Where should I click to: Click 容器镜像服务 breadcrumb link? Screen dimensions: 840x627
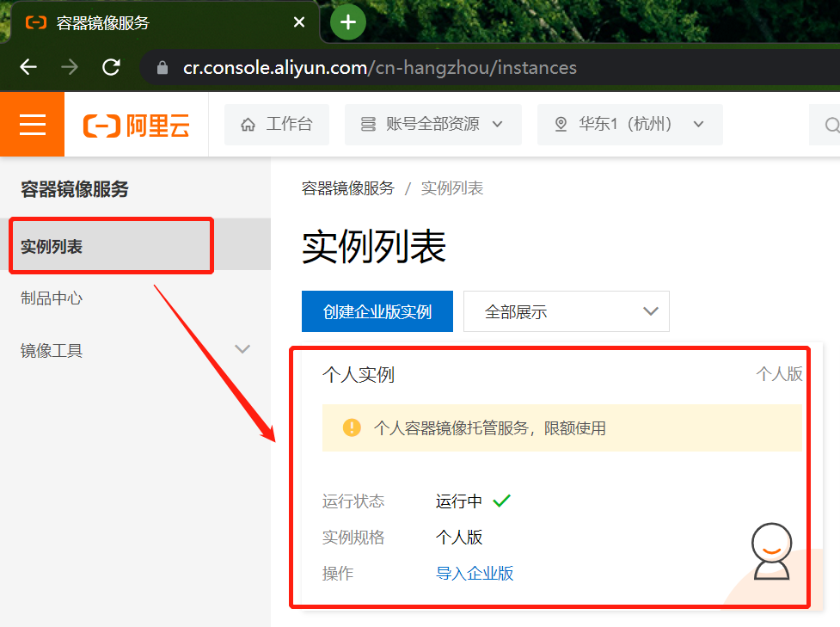[347, 188]
